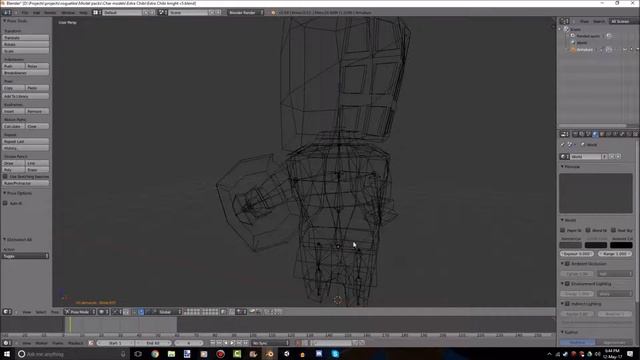Open the Pose menu in viewport header

click(54, 312)
